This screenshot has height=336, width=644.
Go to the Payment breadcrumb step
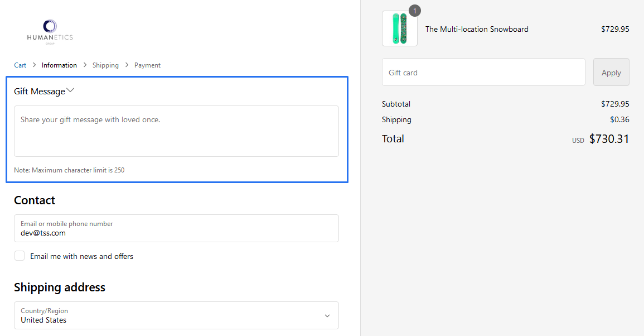point(147,65)
